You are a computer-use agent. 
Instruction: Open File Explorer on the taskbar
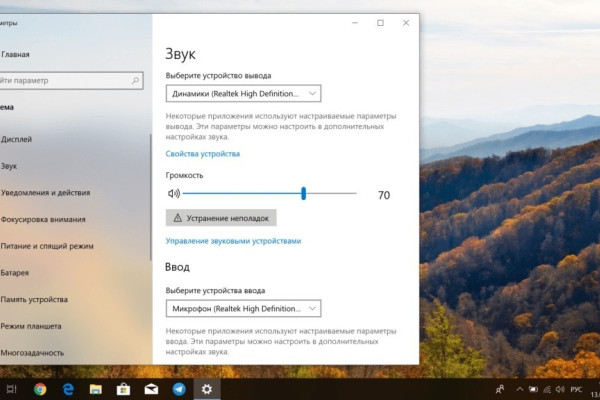[x=96, y=389]
